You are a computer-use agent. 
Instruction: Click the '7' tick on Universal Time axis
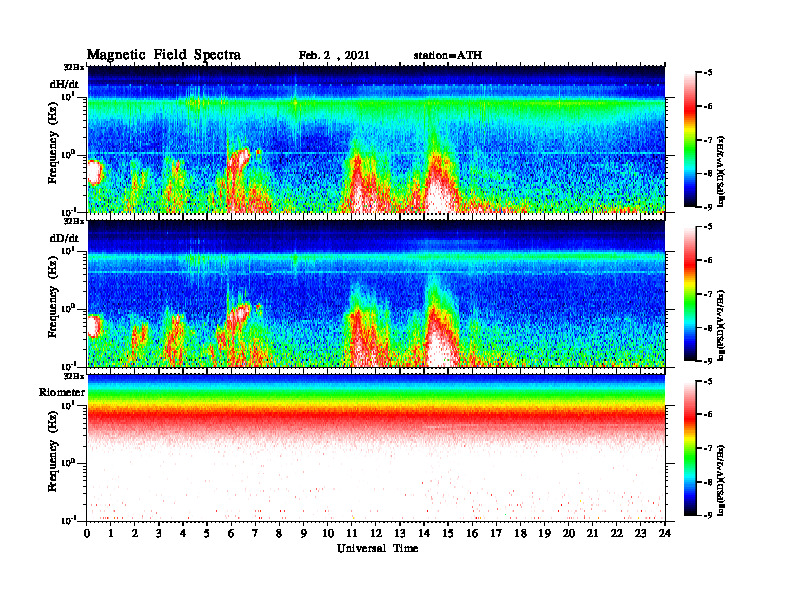point(255,533)
